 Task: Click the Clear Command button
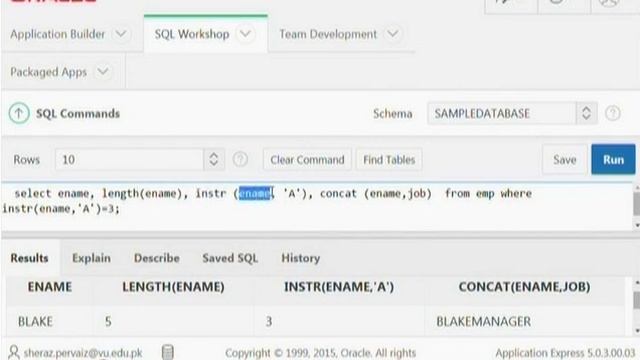[307, 160]
